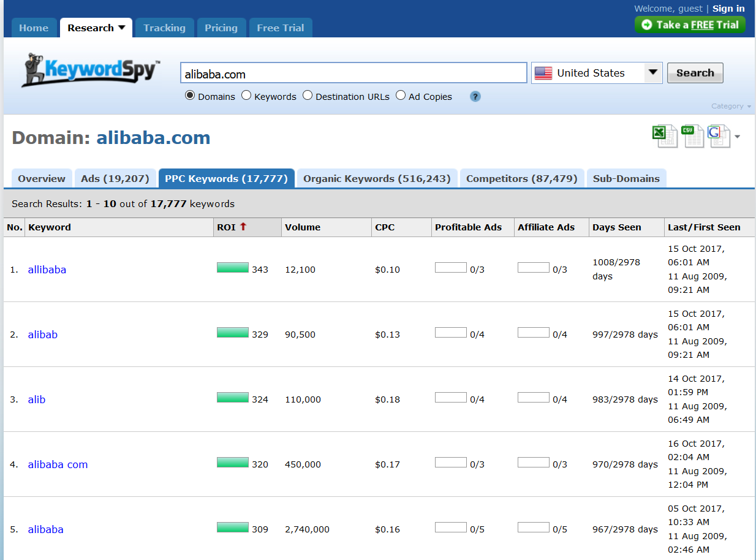The image size is (756, 560).
Task: Click the red ROI sort arrow
Action: tap(243, 227)
